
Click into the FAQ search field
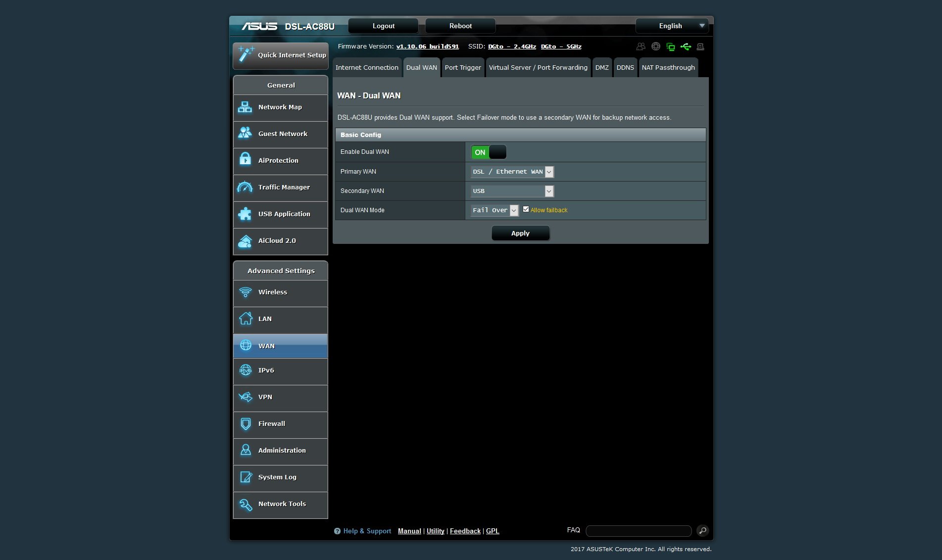click(x=638, y=531)
